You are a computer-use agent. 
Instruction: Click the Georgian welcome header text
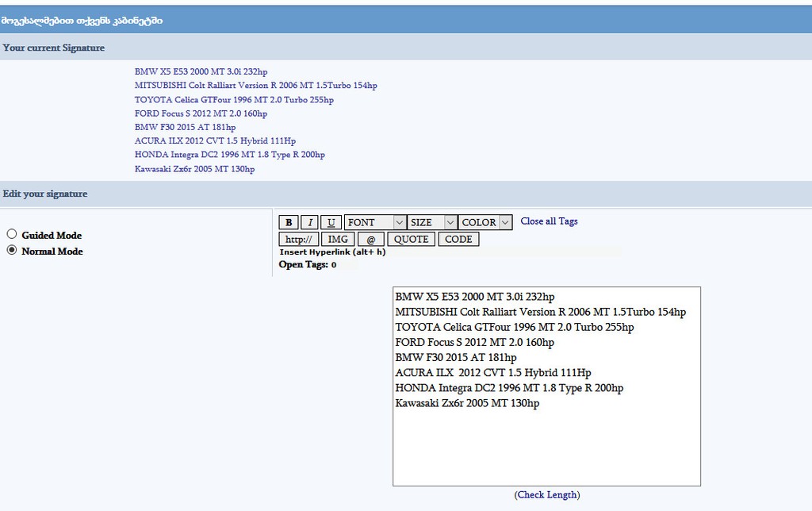point(82,21)
